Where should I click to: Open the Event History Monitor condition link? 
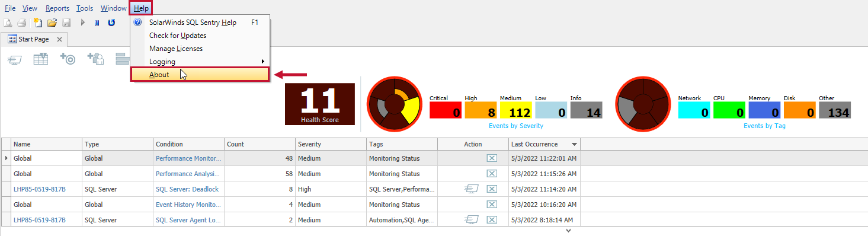(x=188, y=205)
